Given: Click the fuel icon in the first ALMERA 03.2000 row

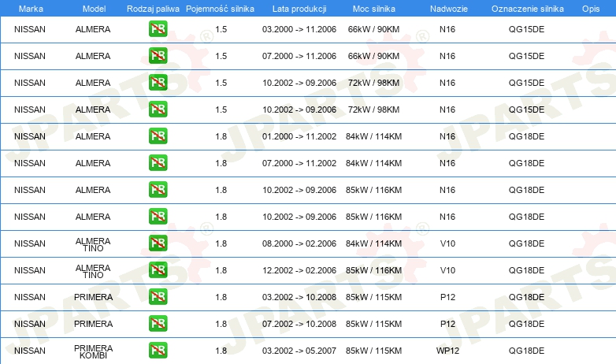Looking at the screenshot, I should point(158,29).
